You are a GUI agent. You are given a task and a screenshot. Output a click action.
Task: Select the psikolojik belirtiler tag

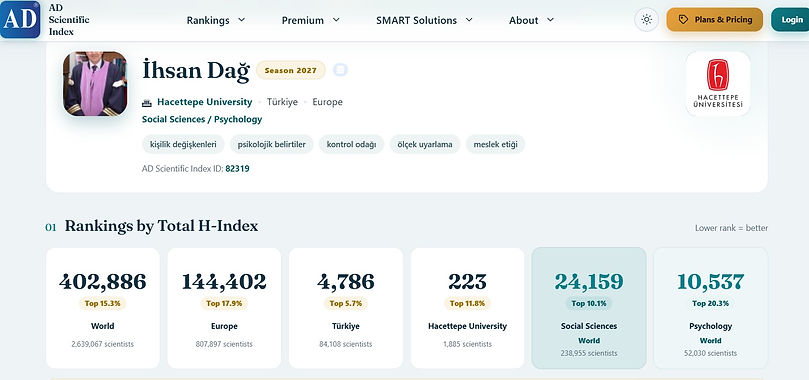(x=271, y=144)
